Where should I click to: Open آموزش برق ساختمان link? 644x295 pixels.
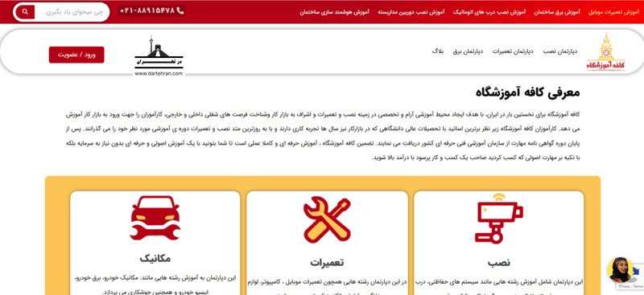557,12
